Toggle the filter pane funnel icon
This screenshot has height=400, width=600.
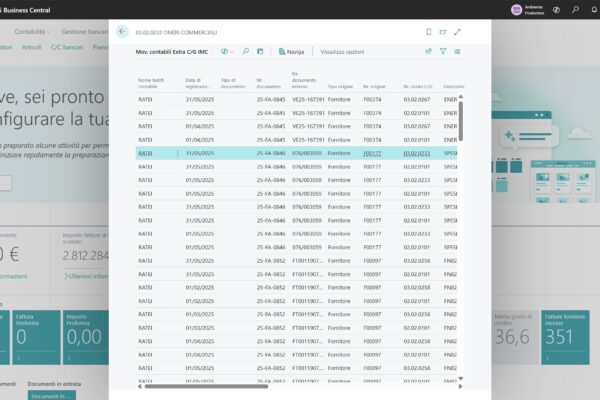coord(443,51)
